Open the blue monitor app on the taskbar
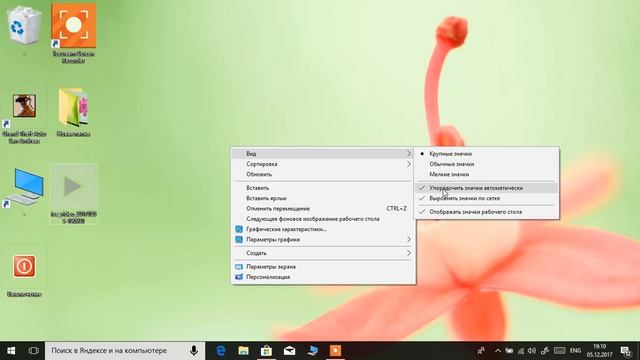Viewport: 640px width, 360px height. pos(313,351)
